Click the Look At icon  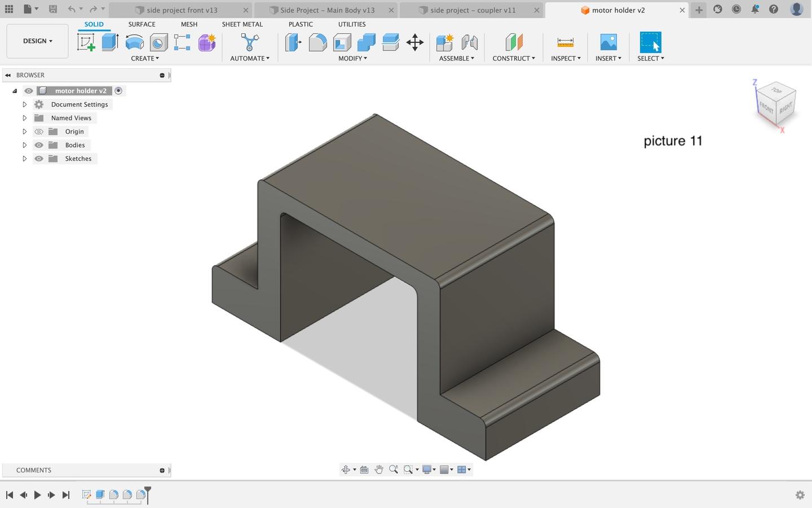point(364,470)
